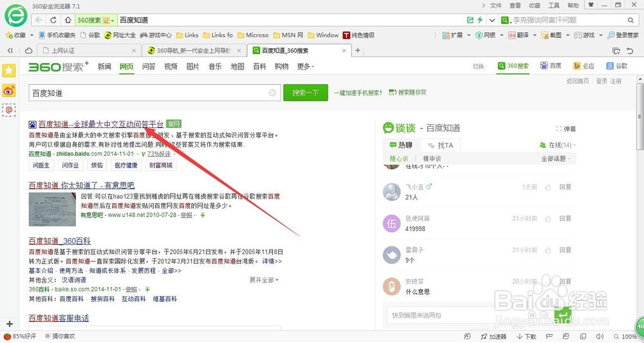Switch search engine to 百度
The height and width of the screenshot is (343, 644).
pos(551,66)
